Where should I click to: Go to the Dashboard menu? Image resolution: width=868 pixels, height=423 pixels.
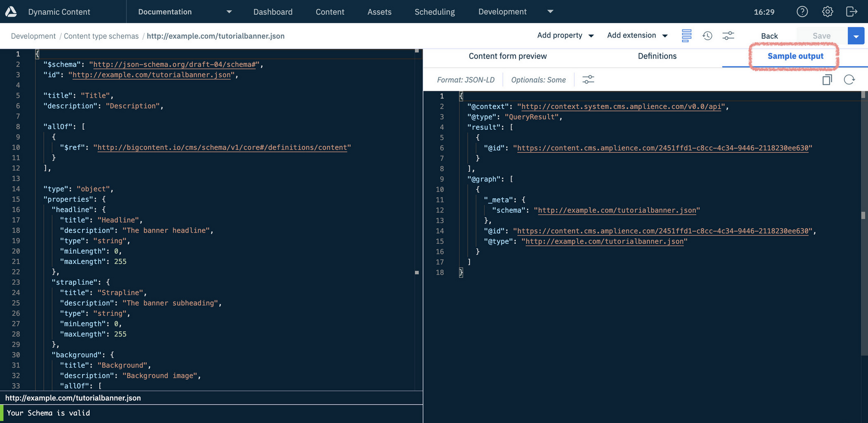pyautogui.click(x=273, y=12)
